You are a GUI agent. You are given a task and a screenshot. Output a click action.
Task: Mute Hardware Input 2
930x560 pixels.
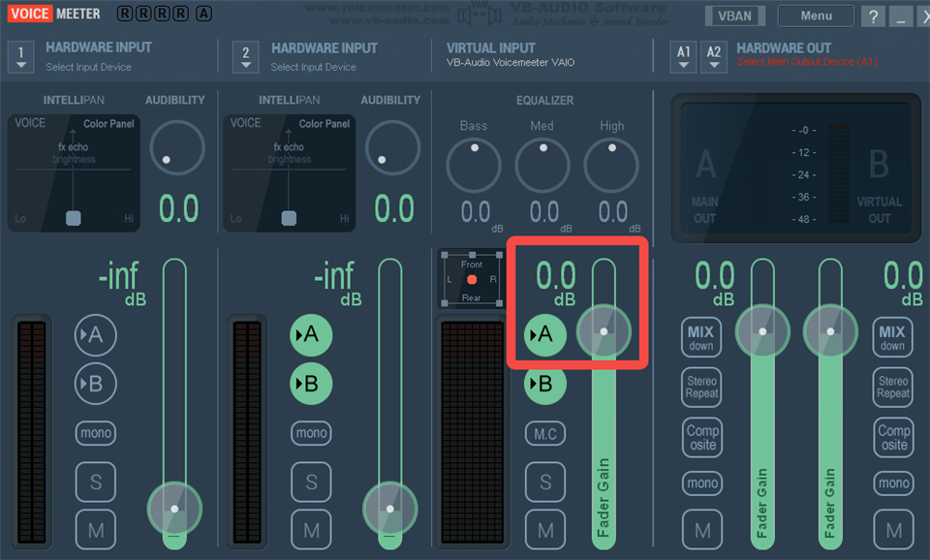pyautogui.click(x=311, y=530)
